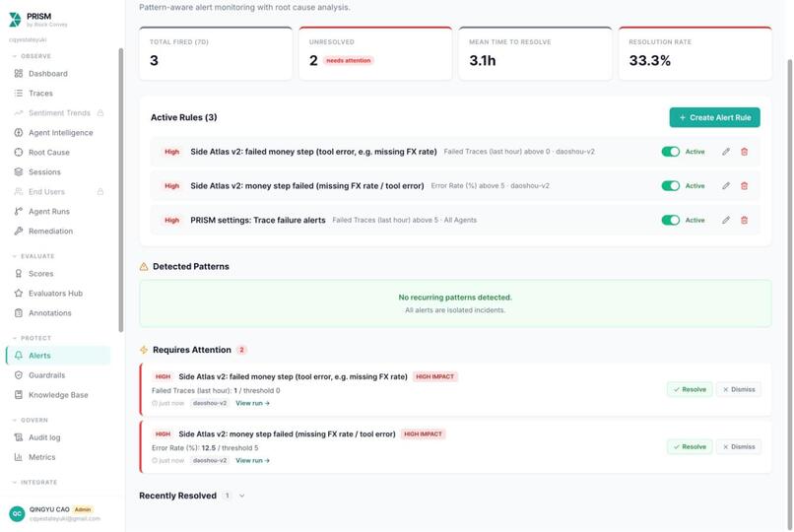
Task: Click the Mean Time to Resolve '3.1h' value
Action: [483, 61]
